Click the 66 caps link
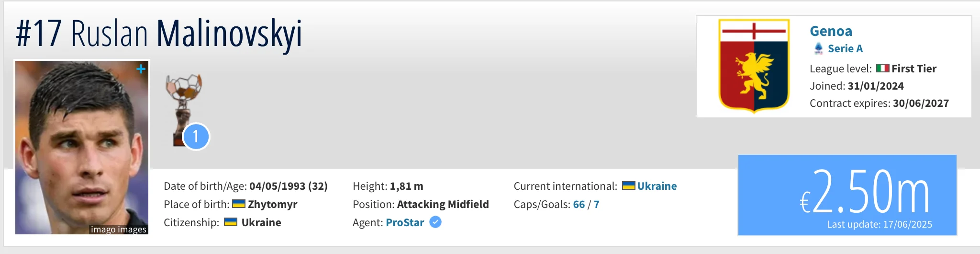Screen dimensions: 980x254 click(x=579, y=204)
